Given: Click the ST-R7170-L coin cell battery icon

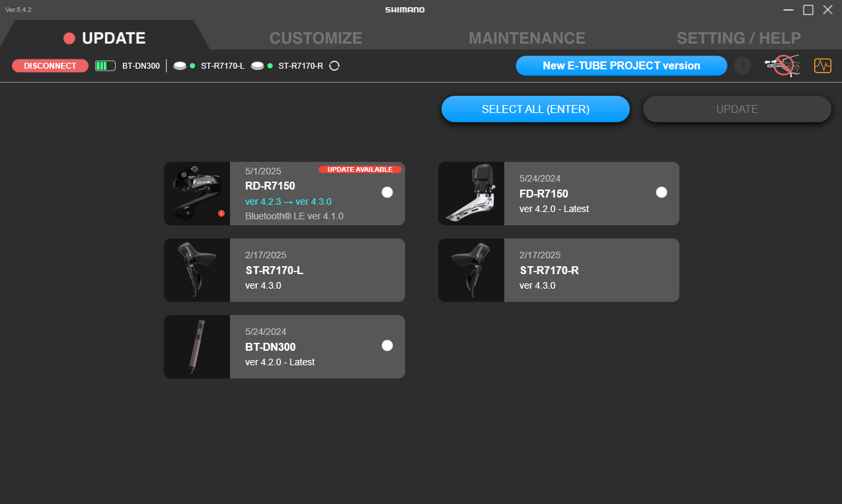Looking at the screenshot, I should [179, 66].
